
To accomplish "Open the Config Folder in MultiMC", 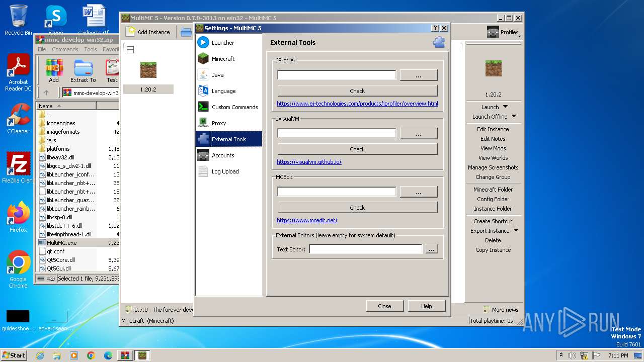I will 493,199.
